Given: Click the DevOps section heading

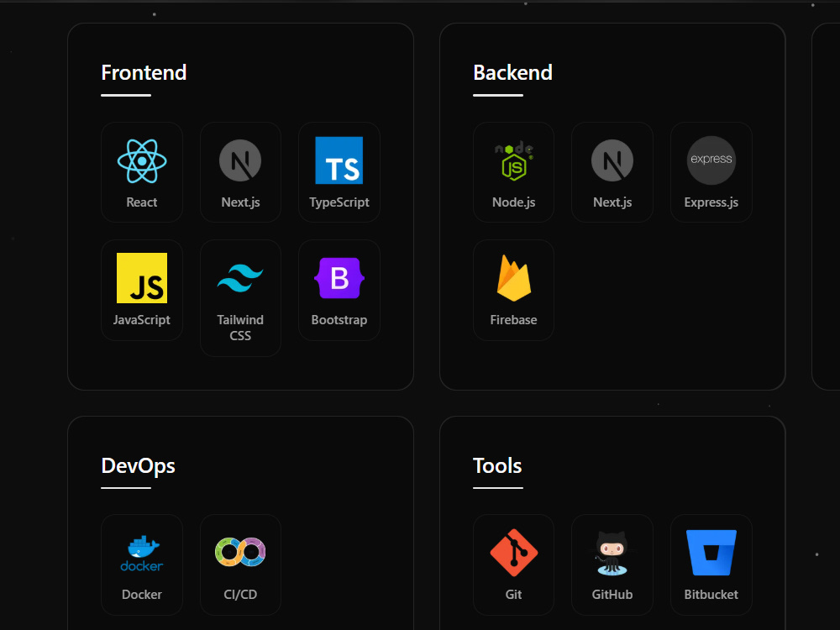Looking at the screenshot, I should [x=139, y=466].
